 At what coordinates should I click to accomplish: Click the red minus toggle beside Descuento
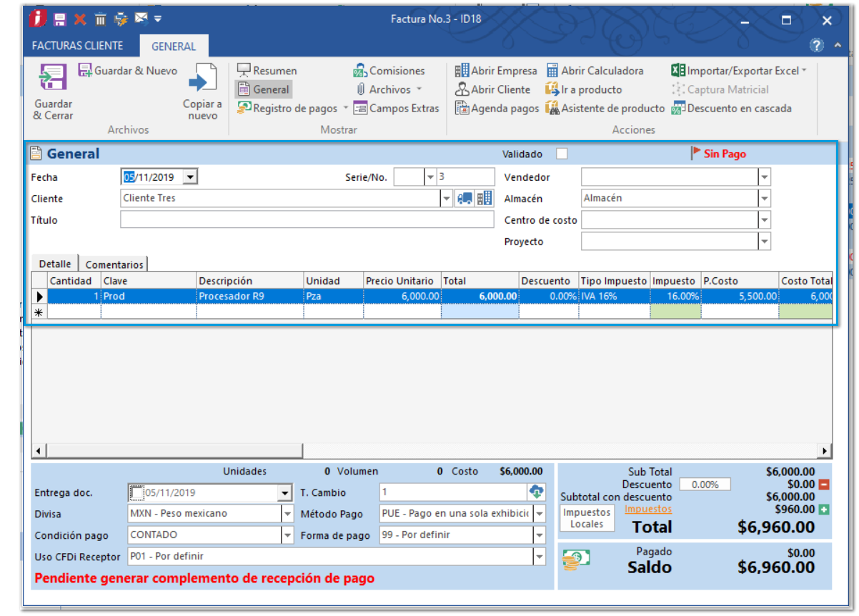[823, 485]
